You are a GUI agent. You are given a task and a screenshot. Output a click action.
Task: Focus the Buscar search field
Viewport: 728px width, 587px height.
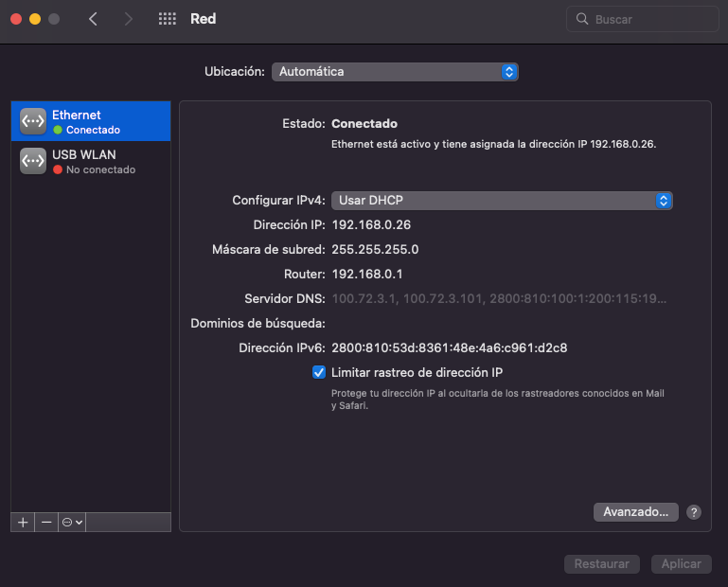[x=648, y=19]
